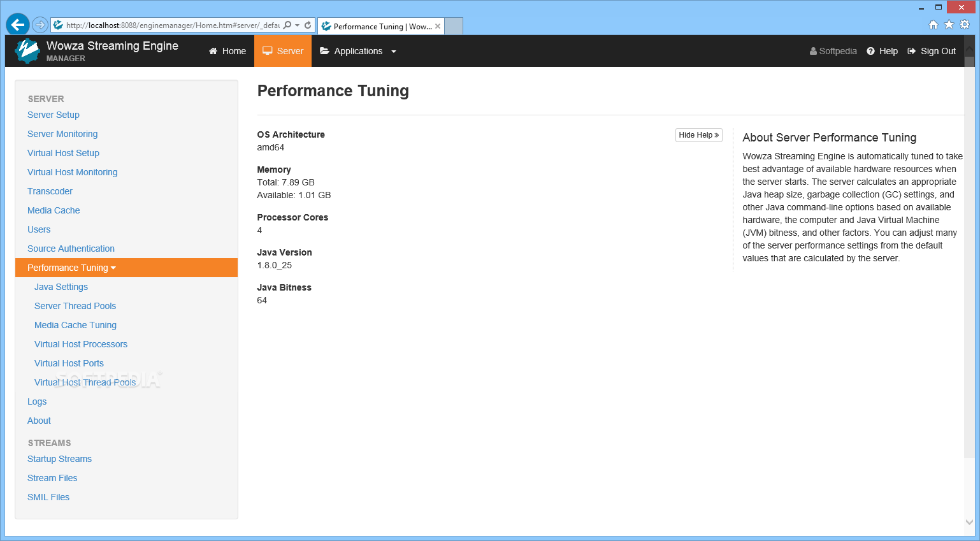Open Media Cache Tuning sub-item

pos(75,325)
